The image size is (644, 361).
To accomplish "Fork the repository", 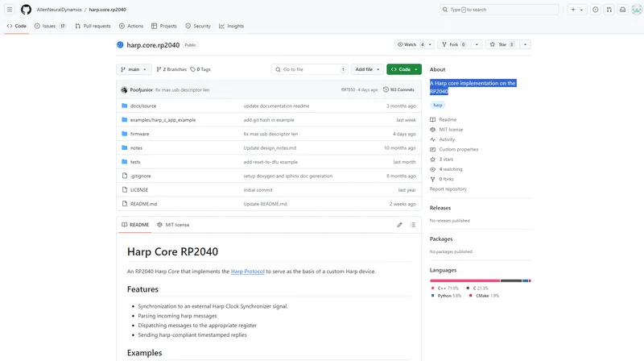I will pos(453,44).
